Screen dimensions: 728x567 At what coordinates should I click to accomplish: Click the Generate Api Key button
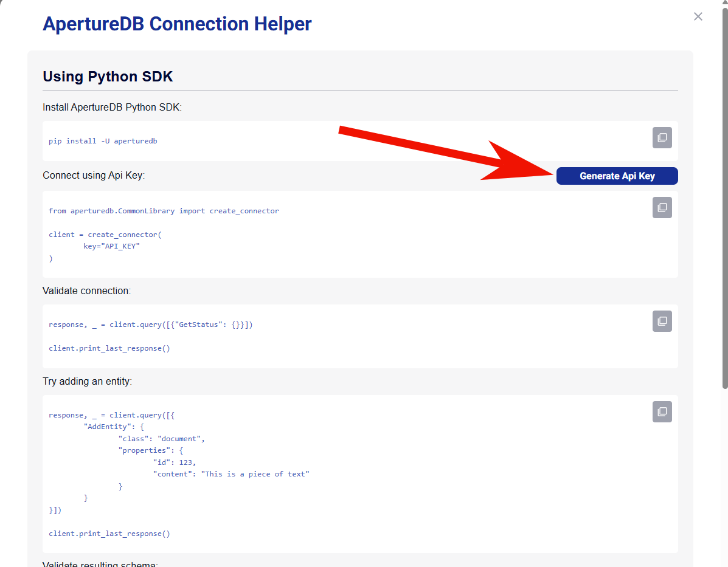pos(617,176)
